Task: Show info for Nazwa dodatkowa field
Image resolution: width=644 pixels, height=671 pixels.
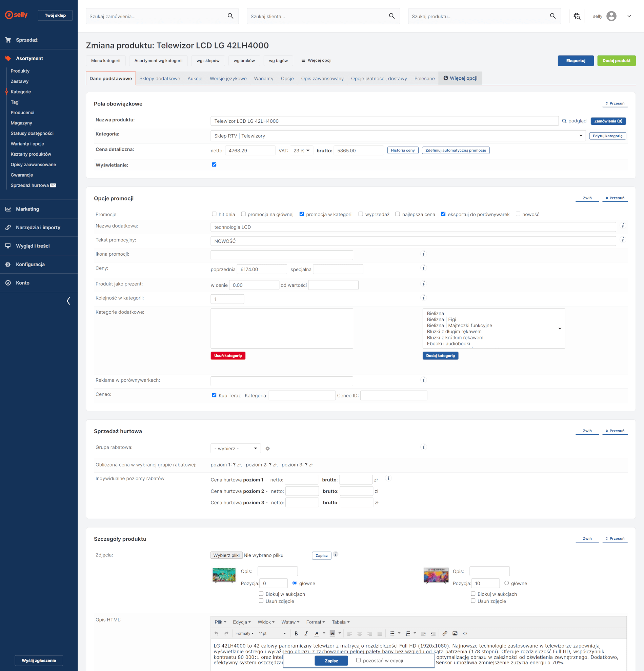Action: (623, 225)
